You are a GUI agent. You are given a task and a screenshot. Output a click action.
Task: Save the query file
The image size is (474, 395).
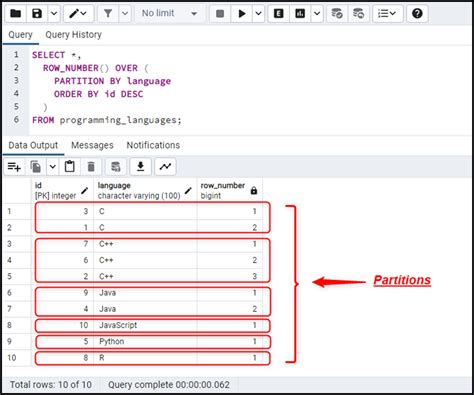coord(37,14)
